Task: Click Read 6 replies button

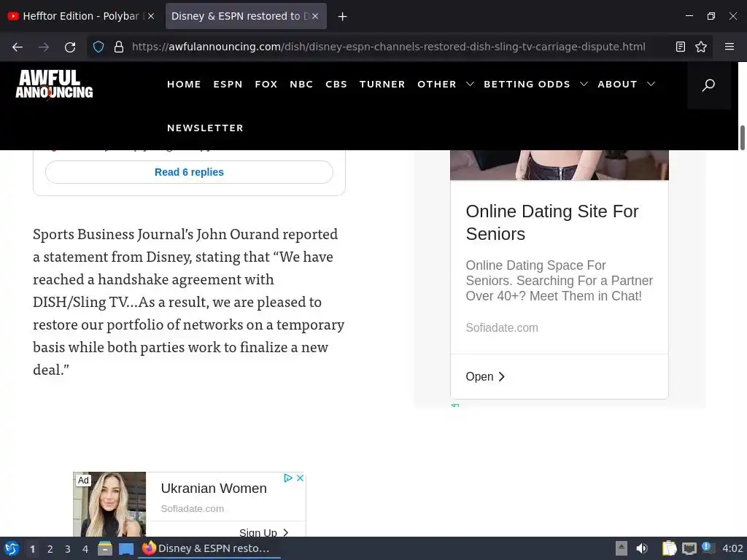Action: point(189,172)
